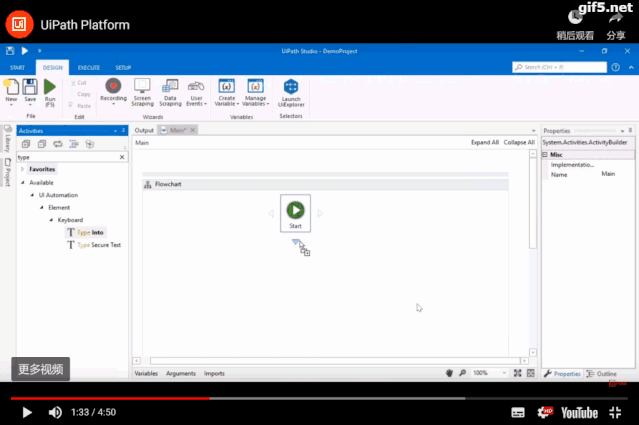The image size is (639, 425).
Task: Switch to the START ribbon tab
Action: coord(18,68)
